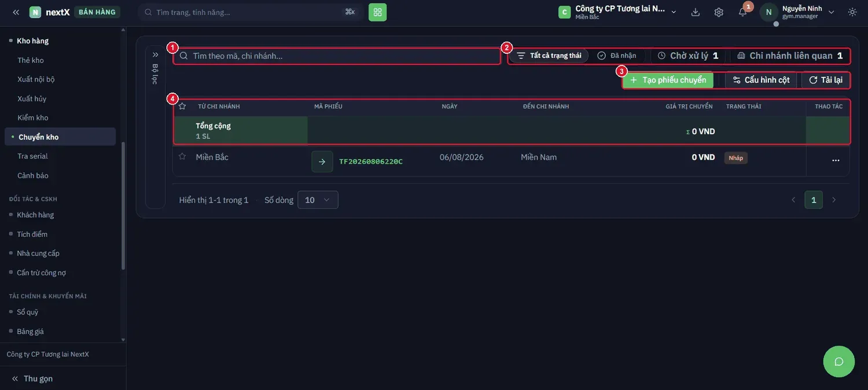
Task: Click the user avatar N
Action: pos(768,12)
